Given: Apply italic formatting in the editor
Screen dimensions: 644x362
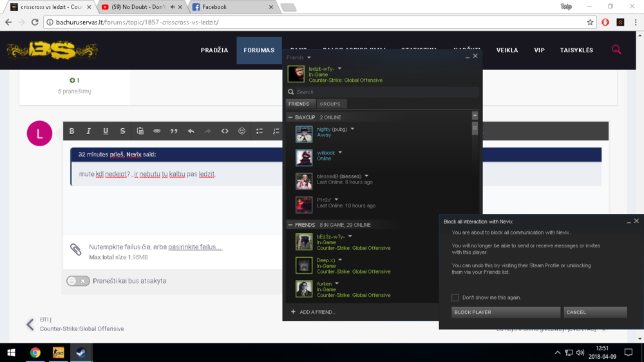Looking at the screenshot, I should (89, 131).
